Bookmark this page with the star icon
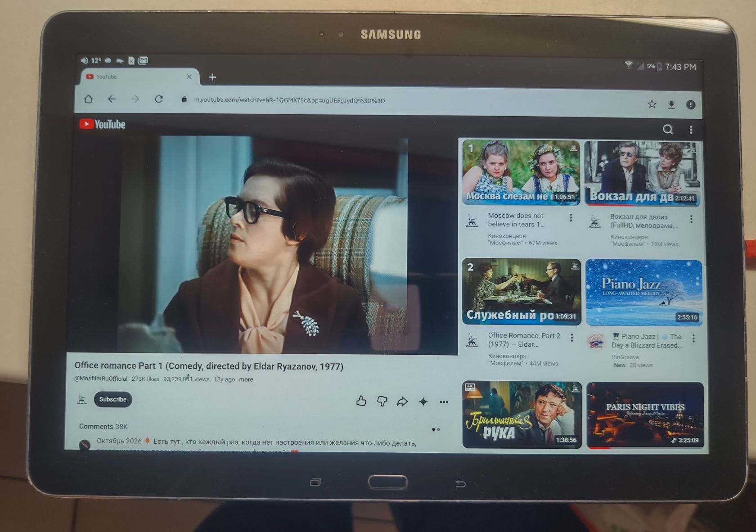The height and width of the screenshot is (532, 756). 652,104
